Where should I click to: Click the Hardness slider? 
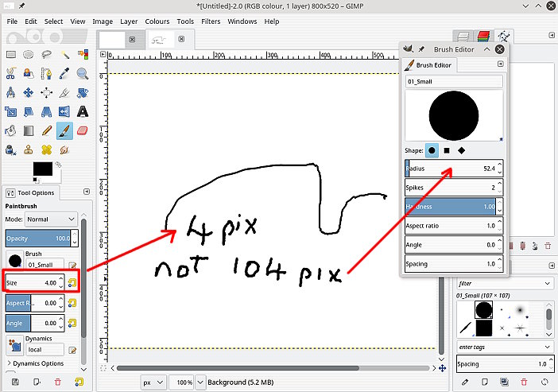451,207
